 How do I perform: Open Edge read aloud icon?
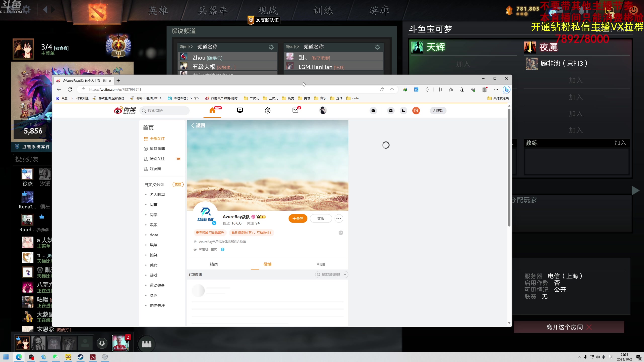[382, 89]
